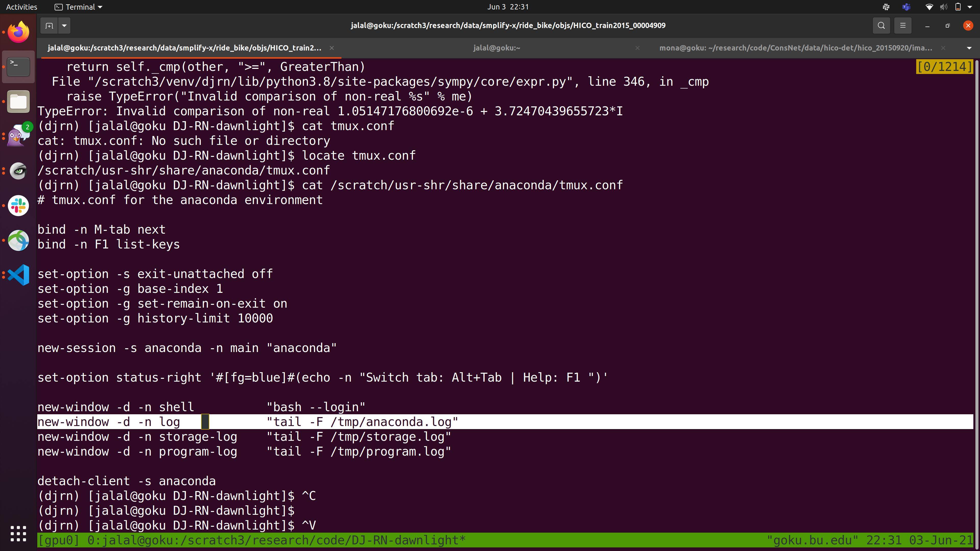Minimize the terminal window
Screen dimensions: 980x551
pyautogui.click(x=927, y=26)
